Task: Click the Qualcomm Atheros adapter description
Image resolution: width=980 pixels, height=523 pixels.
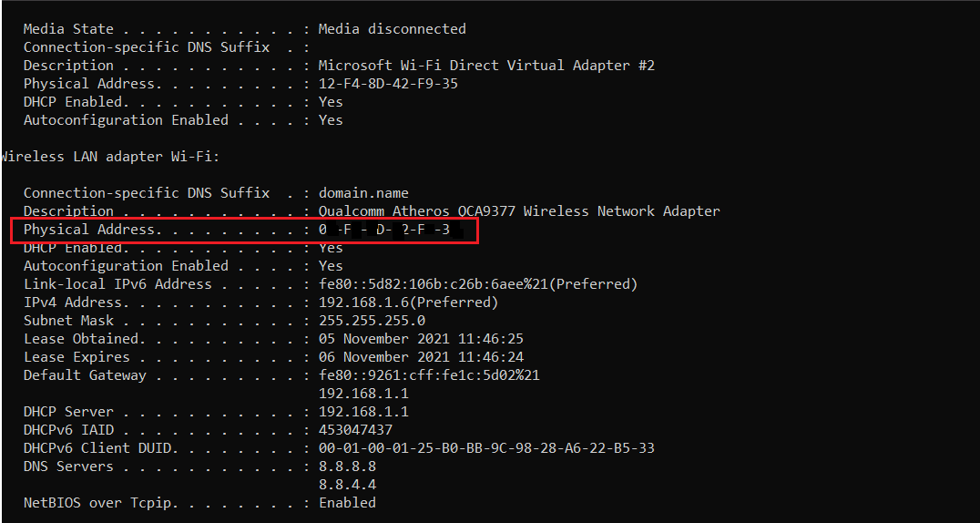Action: click(519, 211)
